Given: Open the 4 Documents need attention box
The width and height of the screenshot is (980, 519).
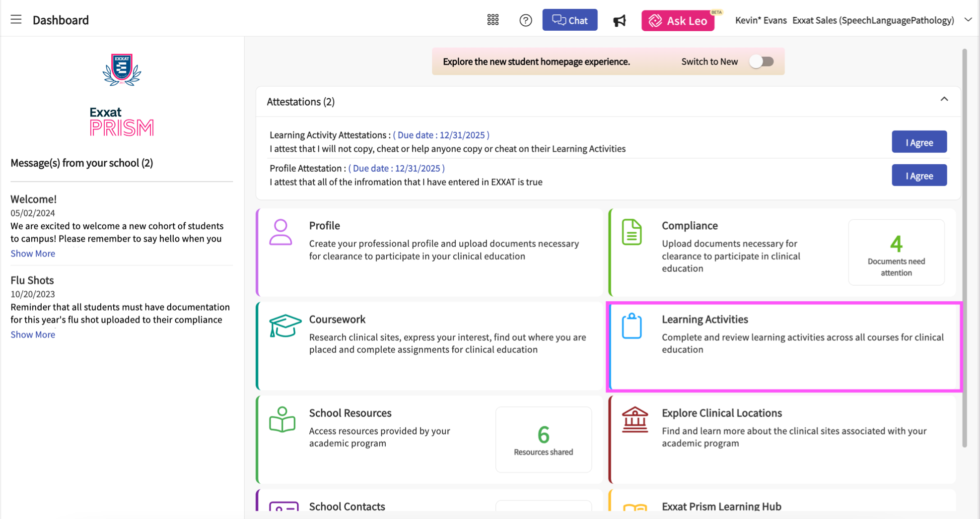Looking at the screenshot, I should 896,253.
